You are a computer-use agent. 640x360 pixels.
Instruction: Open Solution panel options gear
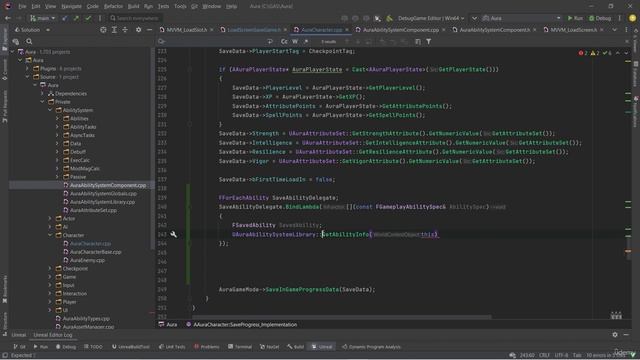pos(139,30)
